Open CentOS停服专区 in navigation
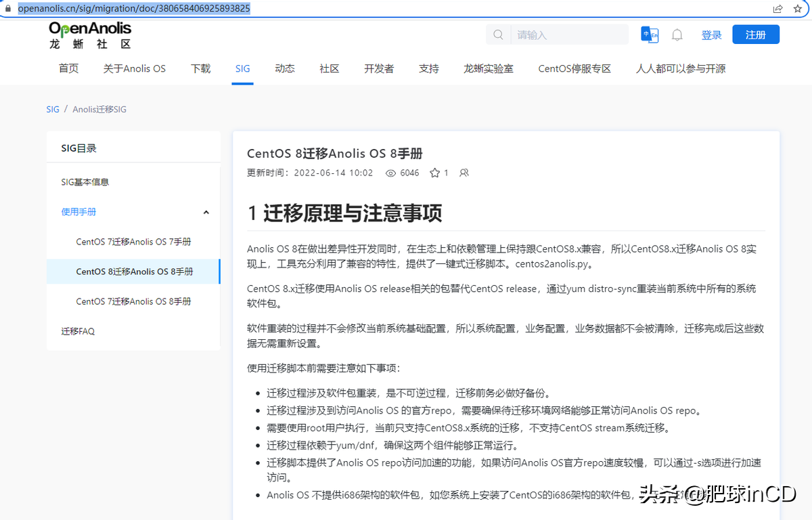The width and height of the screenshot is (812, 520). pos(574,68)
